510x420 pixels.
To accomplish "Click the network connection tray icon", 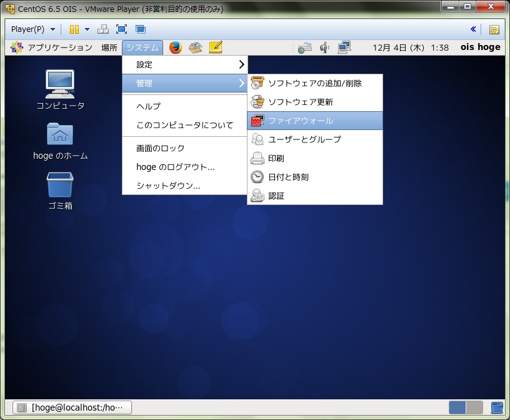I will click(305, 48).
